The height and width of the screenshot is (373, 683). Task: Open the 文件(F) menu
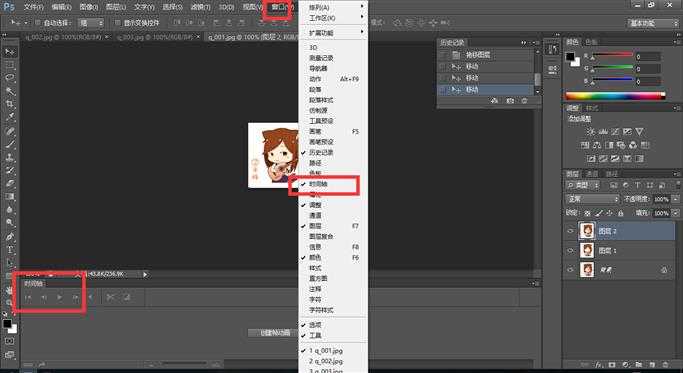click(x=33, y=7)
